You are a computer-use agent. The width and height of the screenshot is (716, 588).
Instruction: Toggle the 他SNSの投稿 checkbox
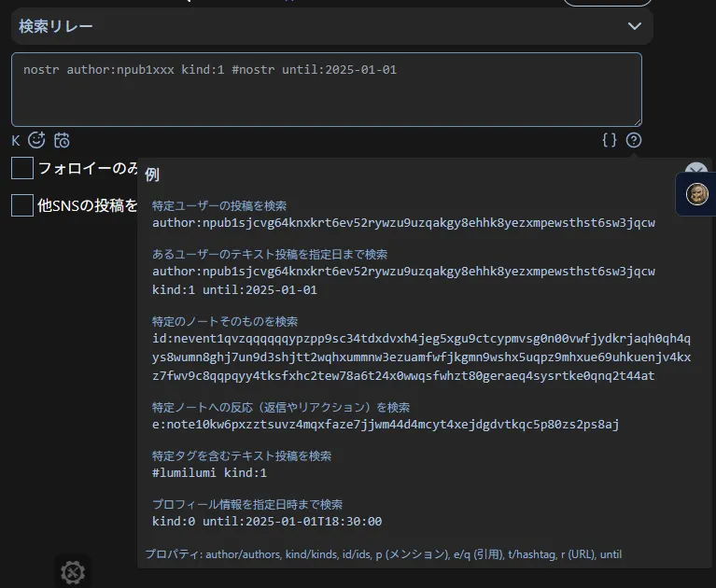[x=22, y=205]
